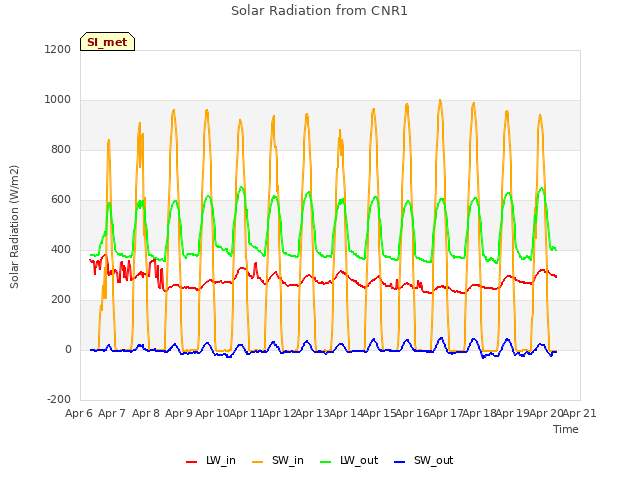
Task: Toggle the LW_out legend entry
Action: click(349, 460)
